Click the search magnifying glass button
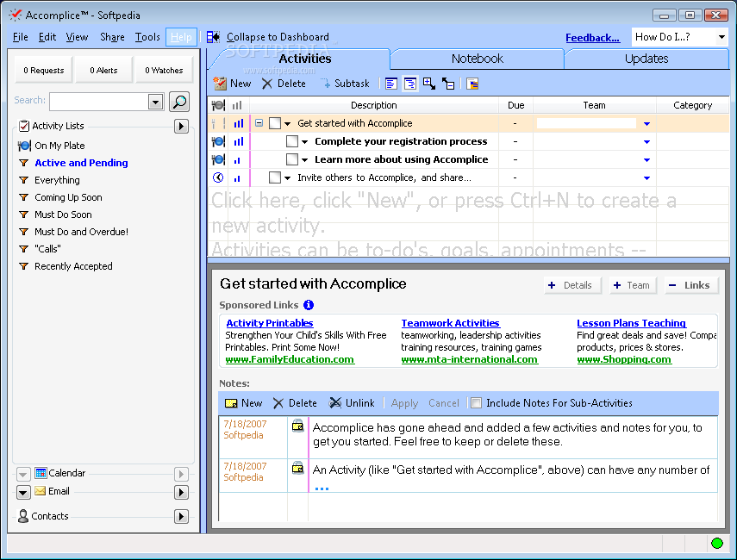 pyautogui.click(x=179, y=102)
